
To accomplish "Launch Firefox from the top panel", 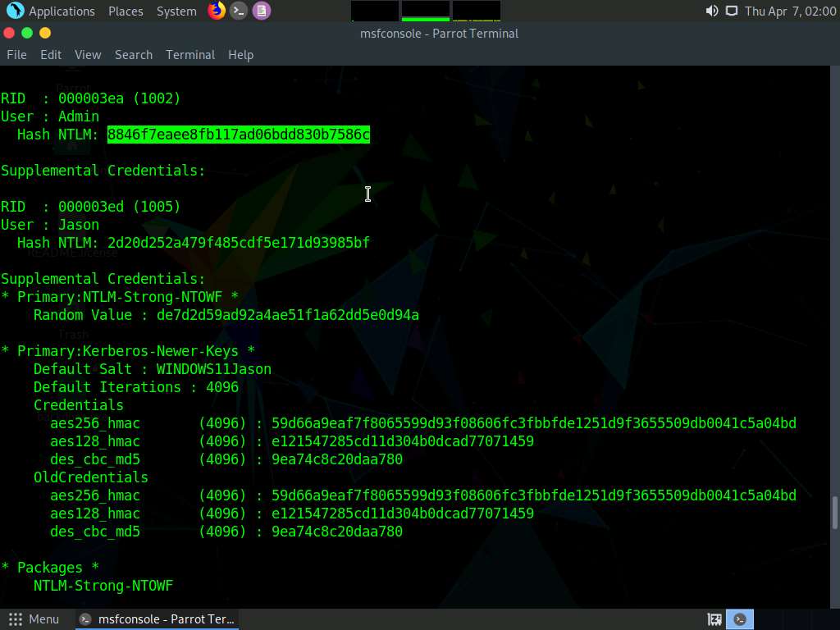I will pyautogui.click(x=217, y=11).
